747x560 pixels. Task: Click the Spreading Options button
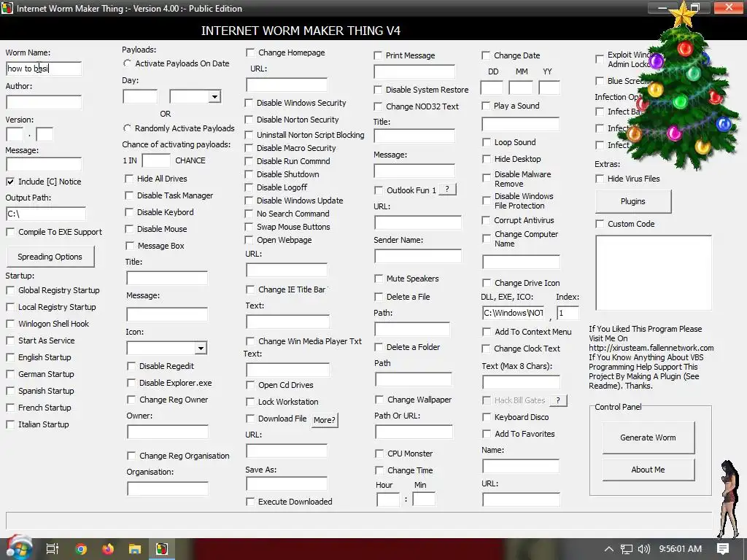pos(50,257)
